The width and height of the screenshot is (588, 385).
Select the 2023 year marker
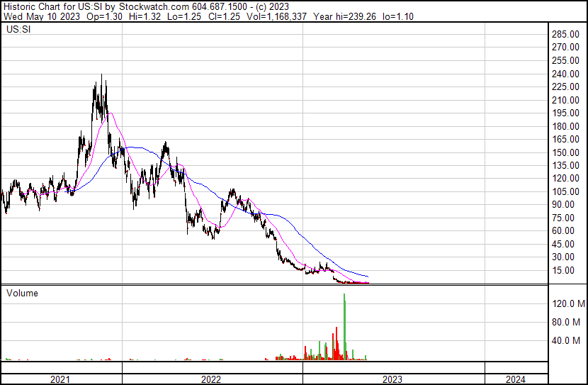pyautogui.click(x=392, y=379)
